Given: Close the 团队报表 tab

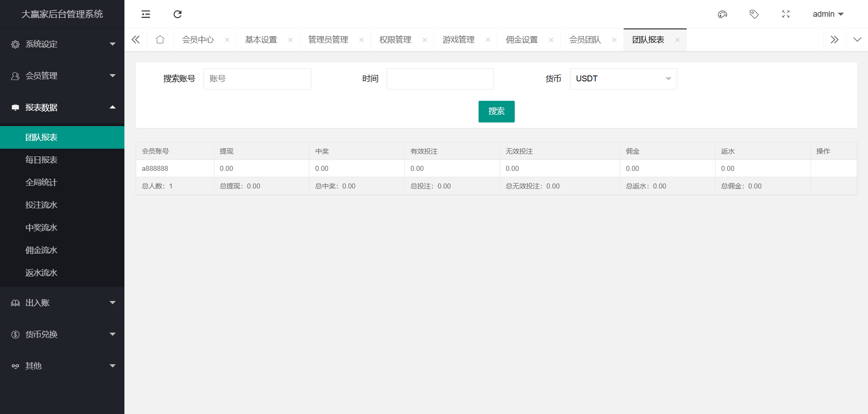Looking at the screenshot, I should click(x=678, y=40).
